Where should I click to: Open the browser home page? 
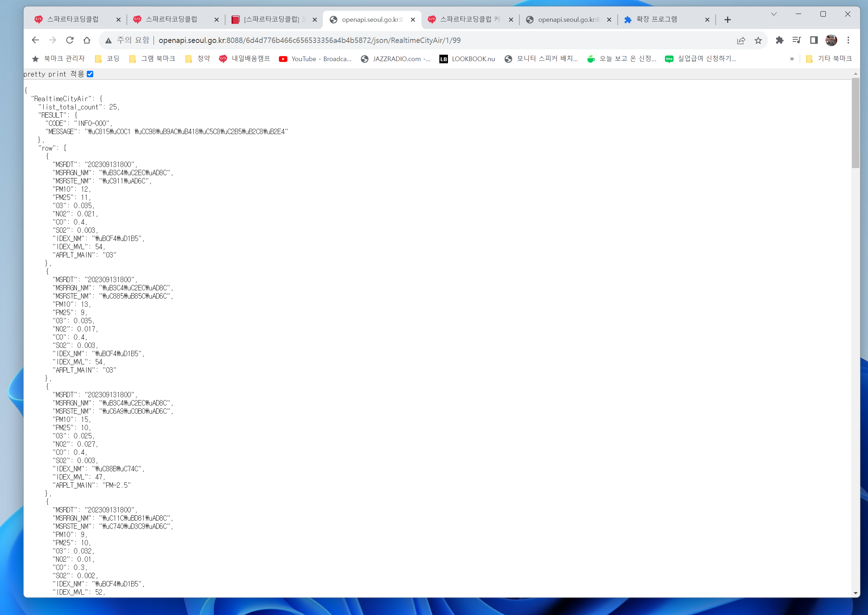coord(87,40)
